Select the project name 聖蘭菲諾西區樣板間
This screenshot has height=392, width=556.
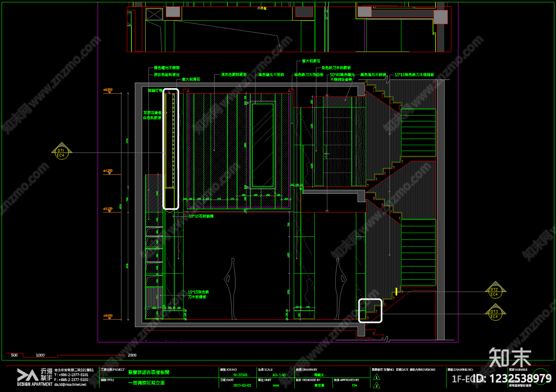point(149,372)
